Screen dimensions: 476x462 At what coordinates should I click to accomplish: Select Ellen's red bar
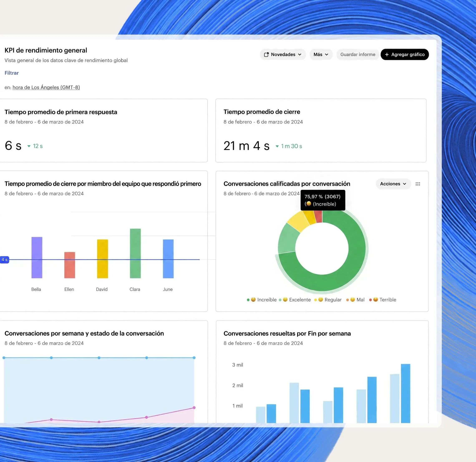pos(70,265)
